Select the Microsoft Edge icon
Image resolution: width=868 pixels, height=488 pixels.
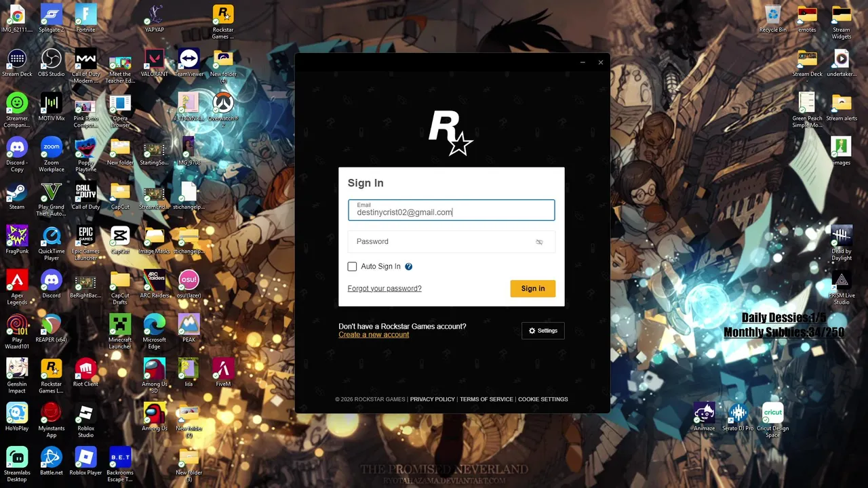[x=155, y=332]
